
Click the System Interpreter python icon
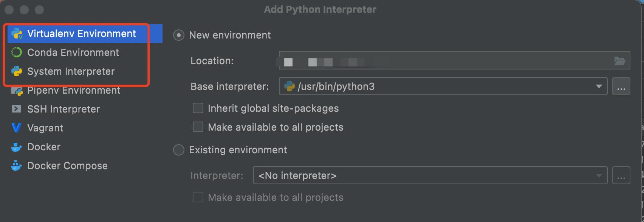click(17, 71)
